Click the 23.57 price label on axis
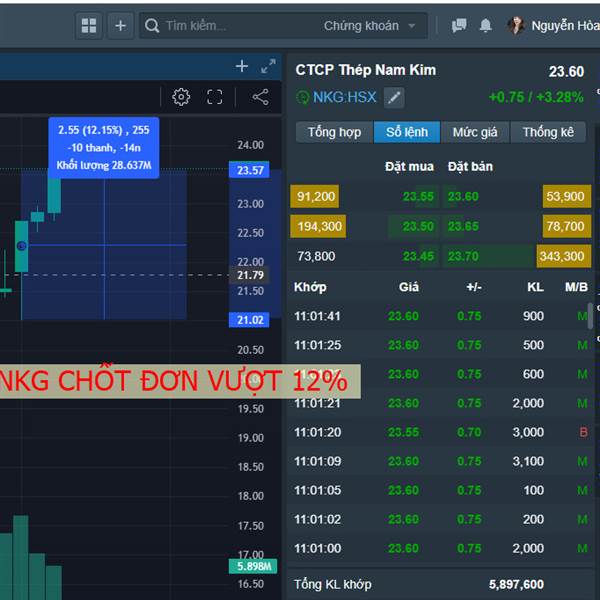This screenshot has height=600, width=600. click(249, 170)
